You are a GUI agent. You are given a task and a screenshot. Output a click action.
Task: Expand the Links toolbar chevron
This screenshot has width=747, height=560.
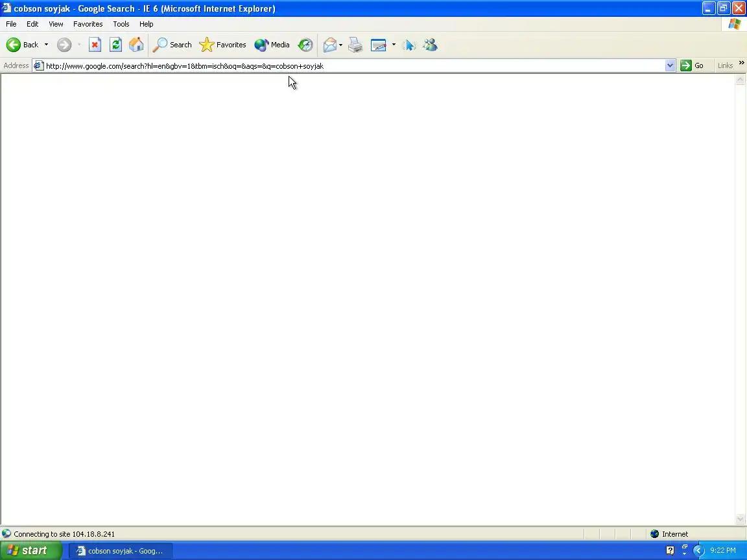click(x=741, y=63)
